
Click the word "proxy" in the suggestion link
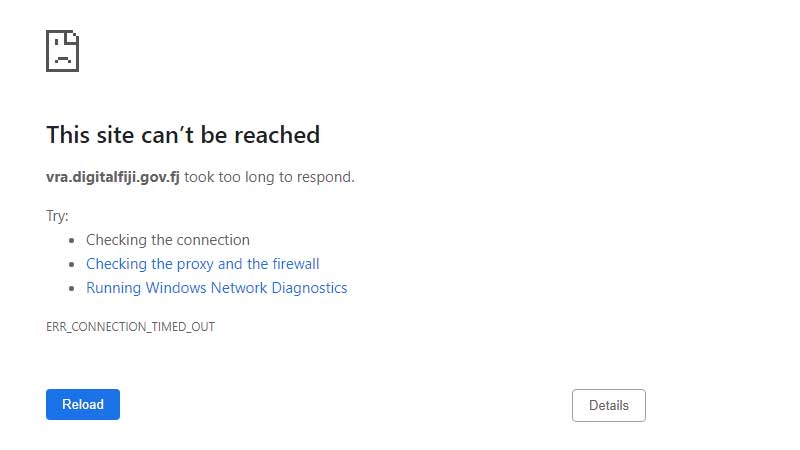click(195, 264)
